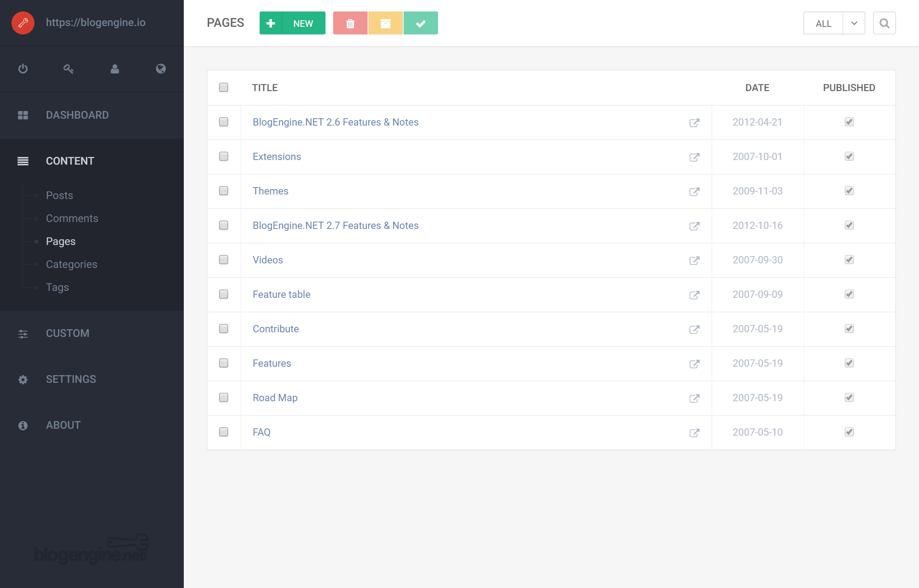The height and width of the screenshot is (588, 919).
Task: Open the Videos page link
Action: click(268, 260)
